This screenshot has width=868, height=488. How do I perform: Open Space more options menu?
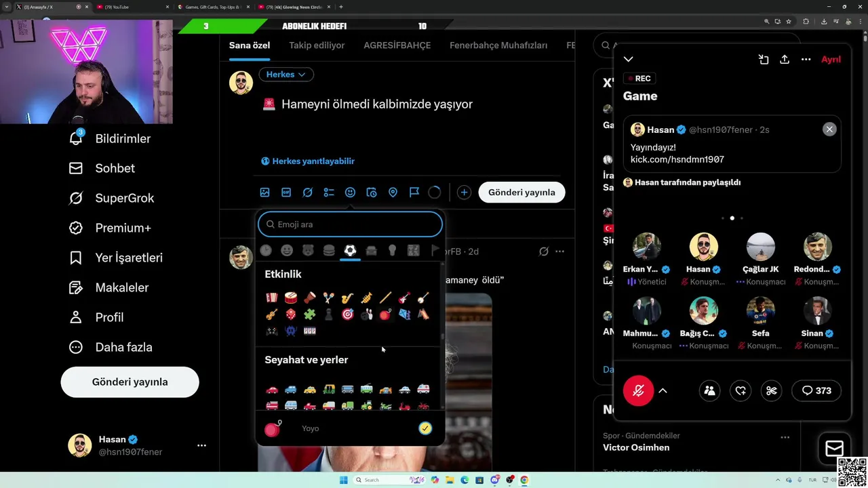click(806, 60)
